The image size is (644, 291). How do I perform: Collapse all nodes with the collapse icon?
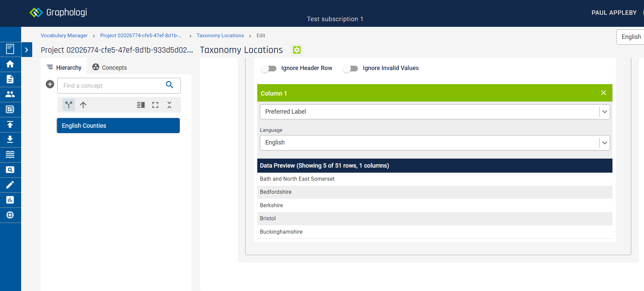click(x=169, y=105)
